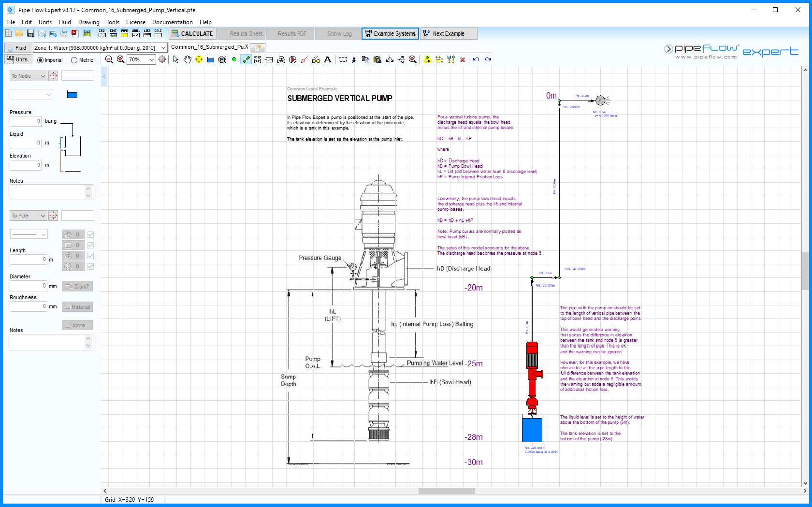812x507 pixels.
Task: Open the File menu
Action: (11, 22)
